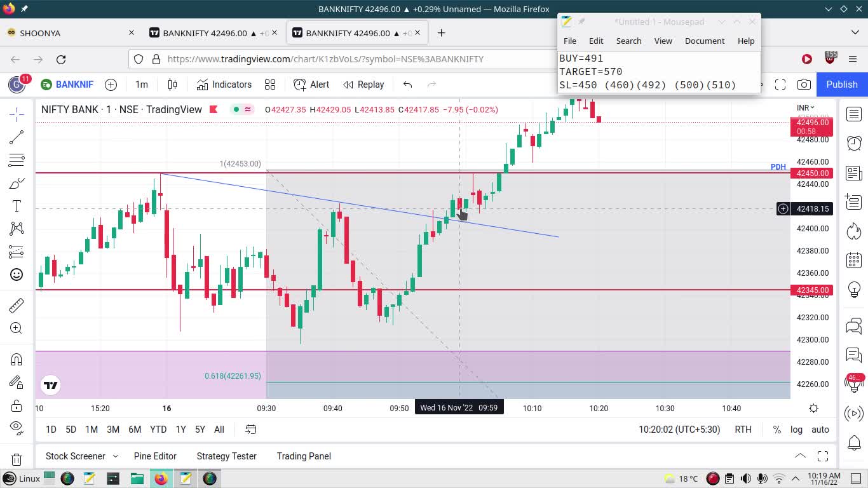Remove drawings with trash icon

17,459
